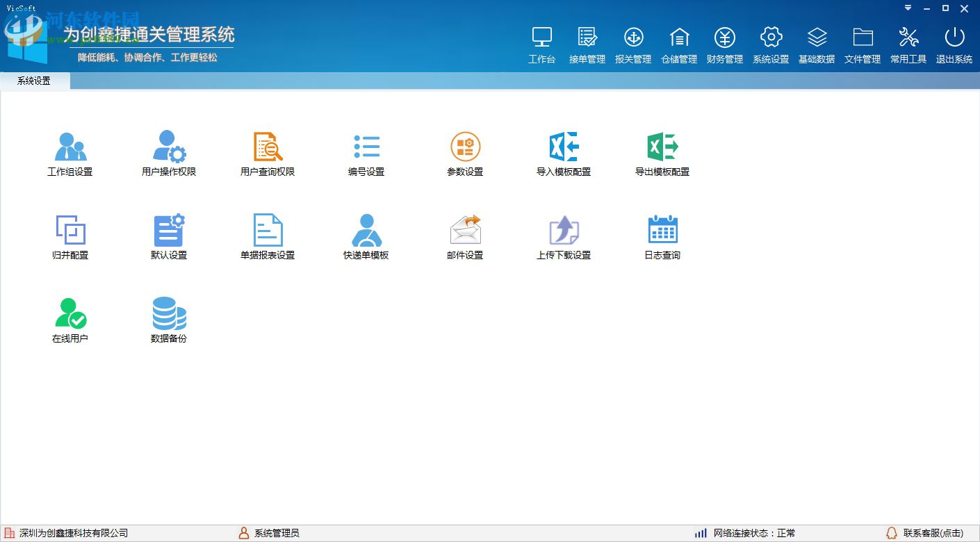The image size is (980, 542).
Task: Open 快递单模板 courier template
Action: point(366,238)
